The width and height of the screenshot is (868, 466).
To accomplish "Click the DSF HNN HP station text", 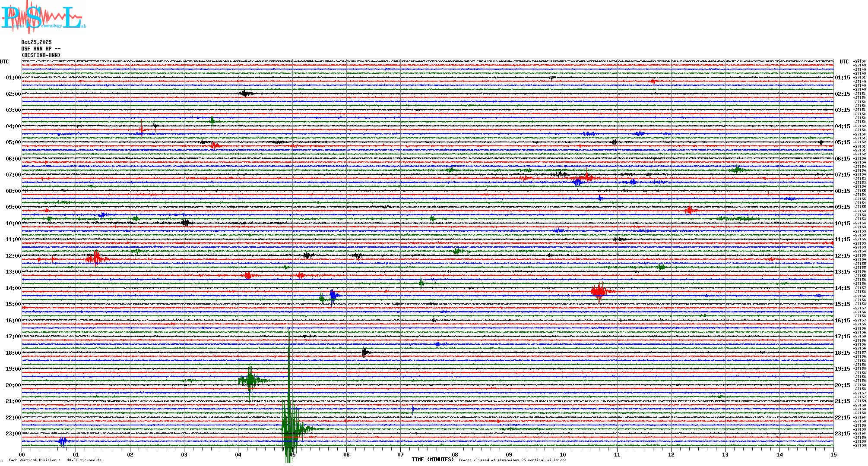I will [41, 49].
